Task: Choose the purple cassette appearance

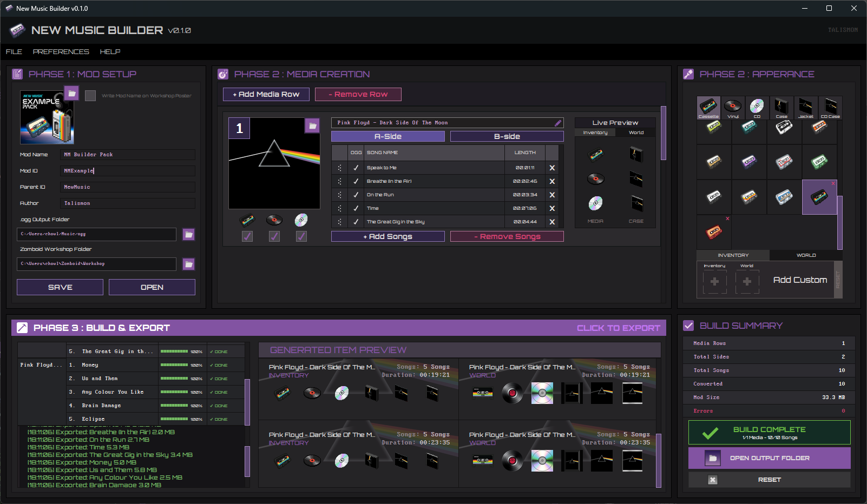Action: point(749,162)
